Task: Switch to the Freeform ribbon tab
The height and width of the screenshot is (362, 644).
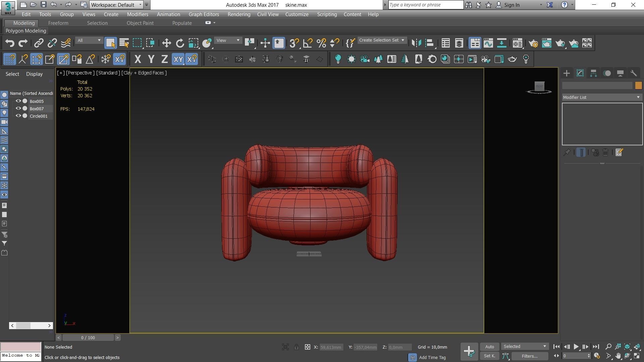Action: coord(58,23)
